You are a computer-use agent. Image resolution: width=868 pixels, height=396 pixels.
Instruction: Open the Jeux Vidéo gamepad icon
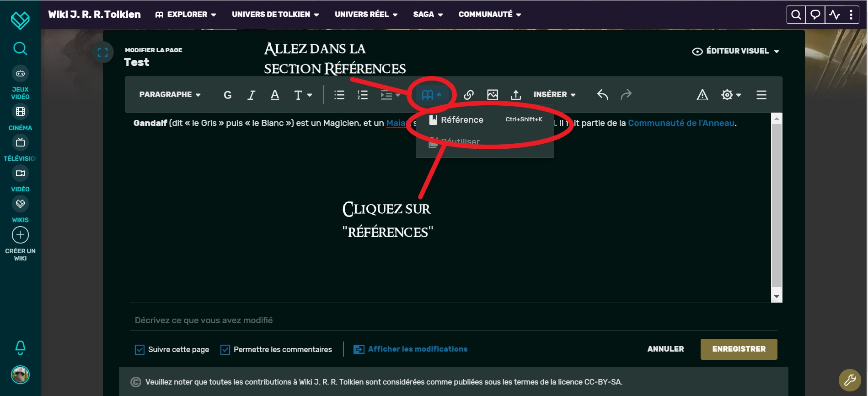tap(20, 73)
